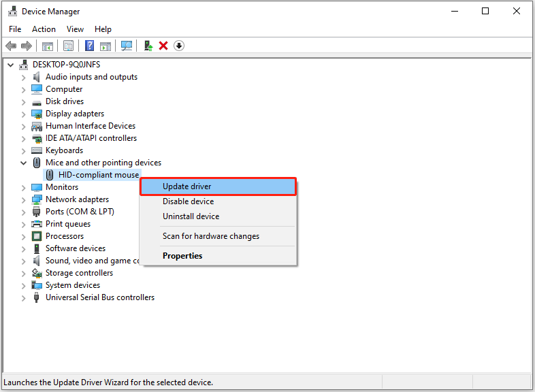The height and width of the screenshot is (392, 535).
Task: Minimize the Device Manager window
Action: coord(455,12)
